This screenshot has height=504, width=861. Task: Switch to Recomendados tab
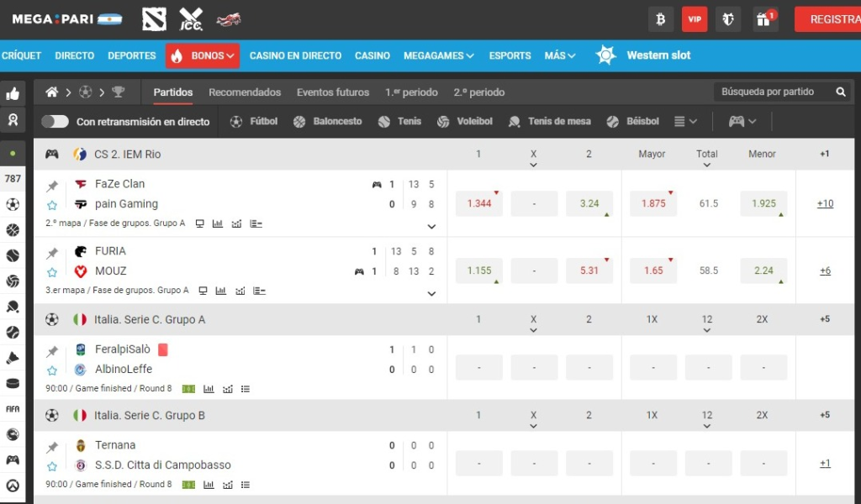point(245,92)
